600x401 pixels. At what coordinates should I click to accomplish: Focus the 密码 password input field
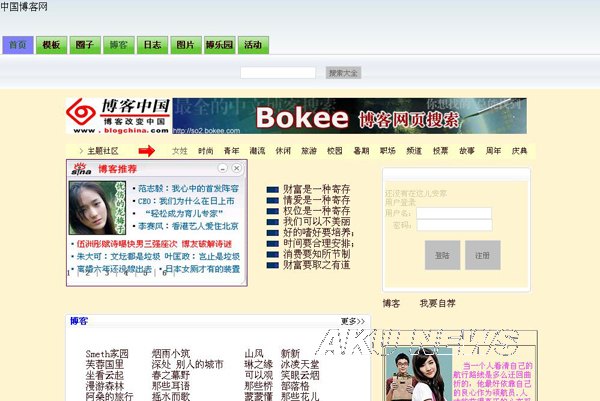coord(454,226)
